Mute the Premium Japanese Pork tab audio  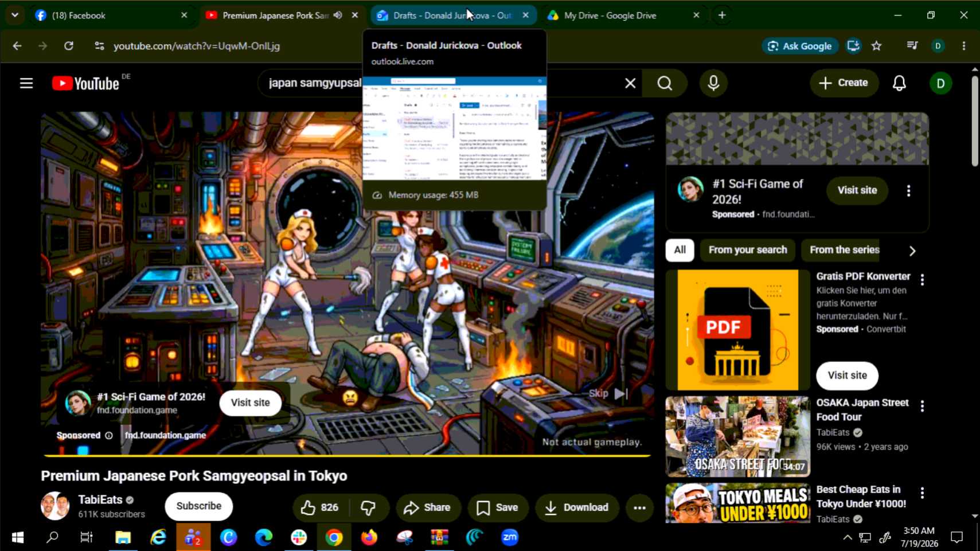pos(338,15)
